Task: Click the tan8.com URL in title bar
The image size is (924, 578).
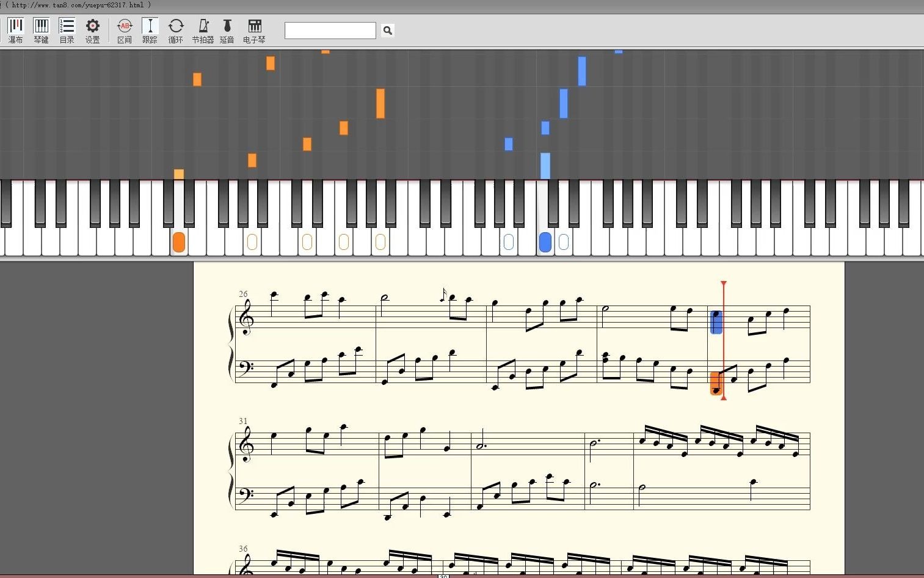Action: tap(78, 5)
